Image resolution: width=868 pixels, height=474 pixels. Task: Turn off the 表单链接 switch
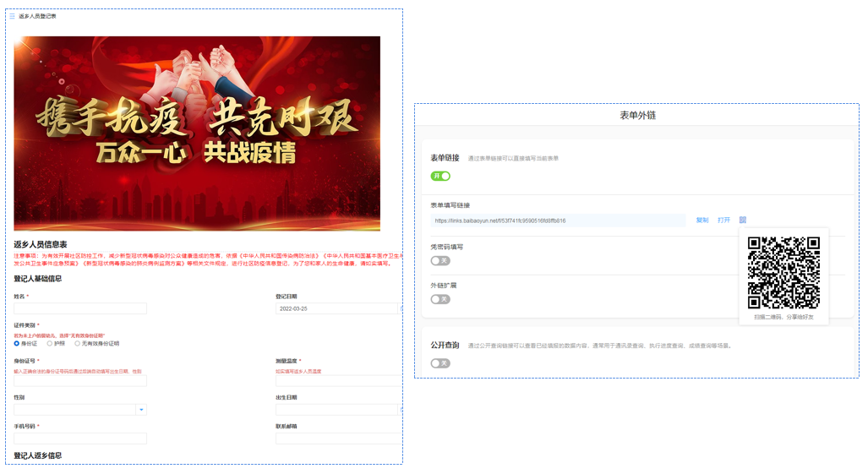click(x=440, y=176)
